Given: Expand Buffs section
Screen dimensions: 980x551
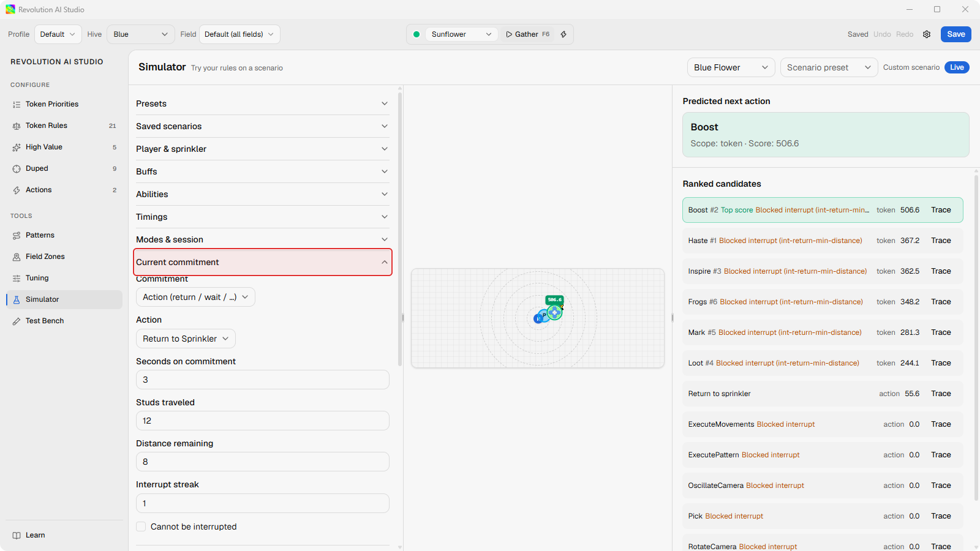Looking at the screenshot, I should tap(262, 171).
